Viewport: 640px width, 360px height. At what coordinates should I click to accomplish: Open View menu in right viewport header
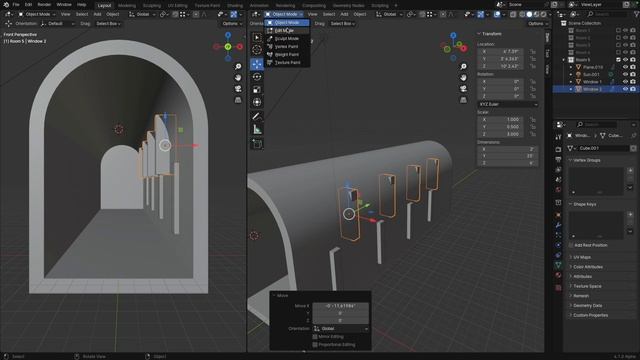pyautogui.click(x=312, y=14)
